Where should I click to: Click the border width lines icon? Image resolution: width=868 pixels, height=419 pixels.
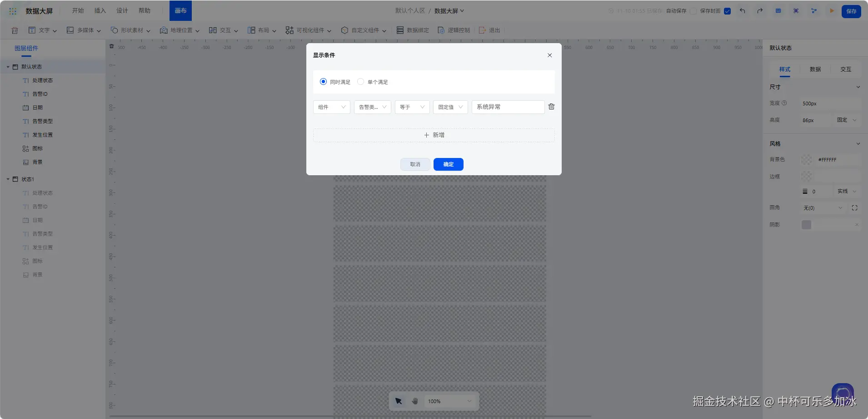(x=805, y=192)
